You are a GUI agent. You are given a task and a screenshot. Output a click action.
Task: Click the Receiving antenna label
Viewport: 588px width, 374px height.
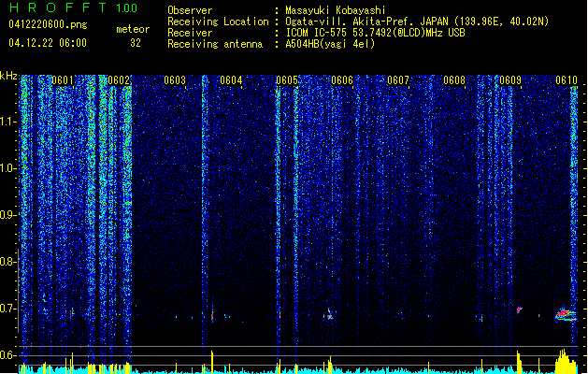point(215,44)
